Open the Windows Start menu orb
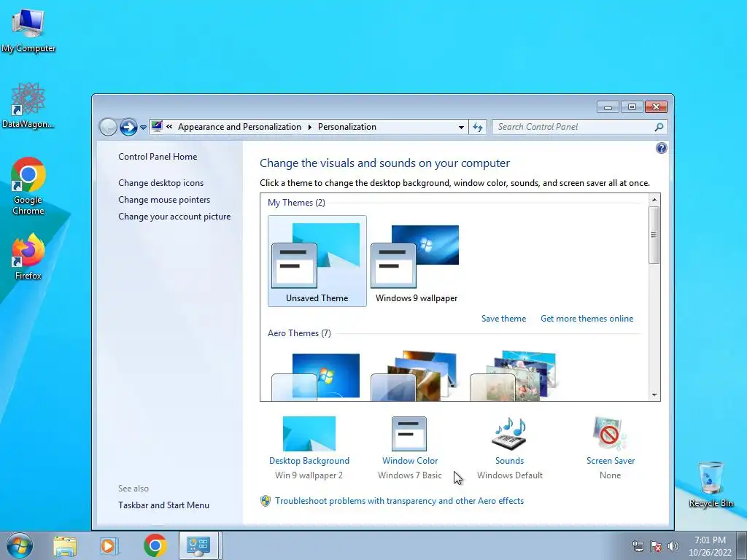The height and width of the screenshot is (560, 747). (x=20, y=545)
